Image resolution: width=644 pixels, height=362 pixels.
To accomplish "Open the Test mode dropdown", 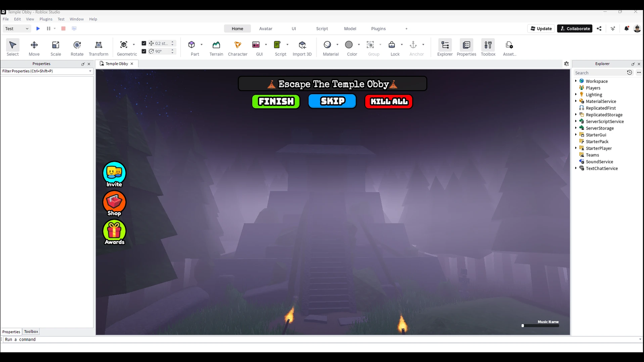I will click(17, 29).
